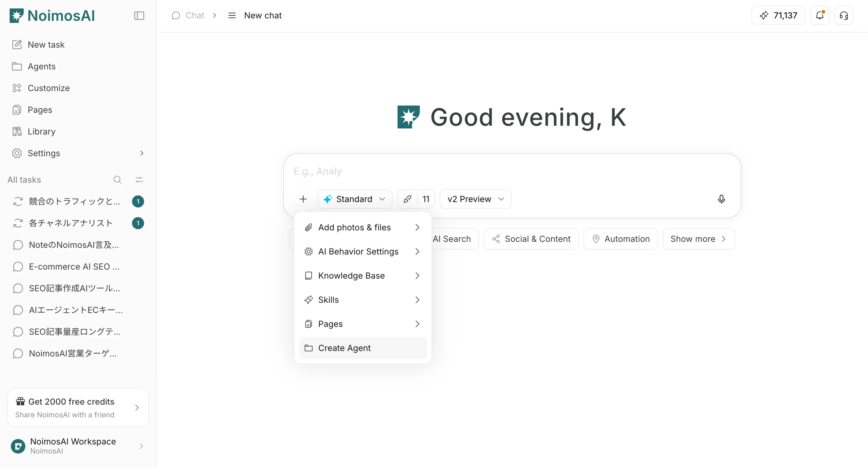Search tasks with the magnifier icon
This screenshot has width=868, height=468.
click(117, 180)
